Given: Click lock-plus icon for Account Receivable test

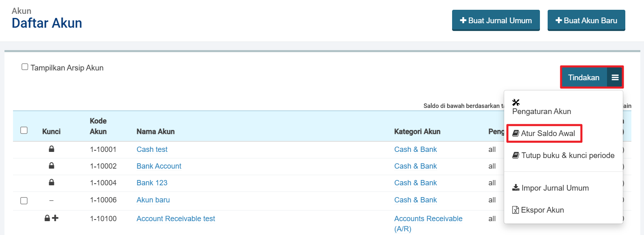Looking at the screenshot, I should point(51,218).
